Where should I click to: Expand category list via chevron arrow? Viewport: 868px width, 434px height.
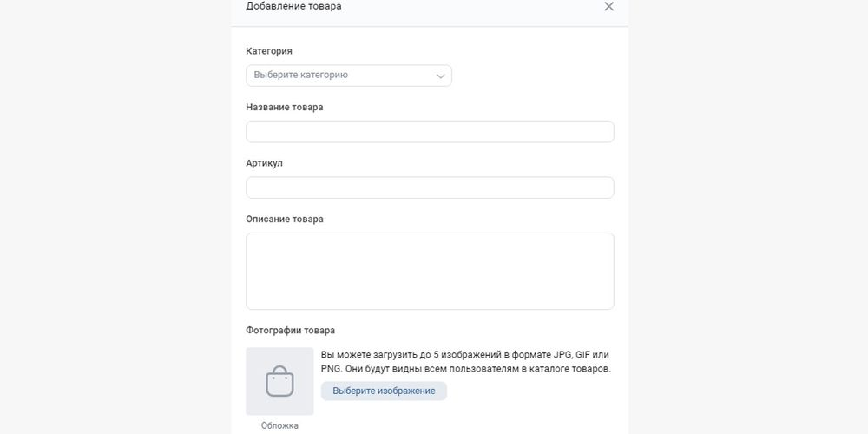click(x=441, y=76)
